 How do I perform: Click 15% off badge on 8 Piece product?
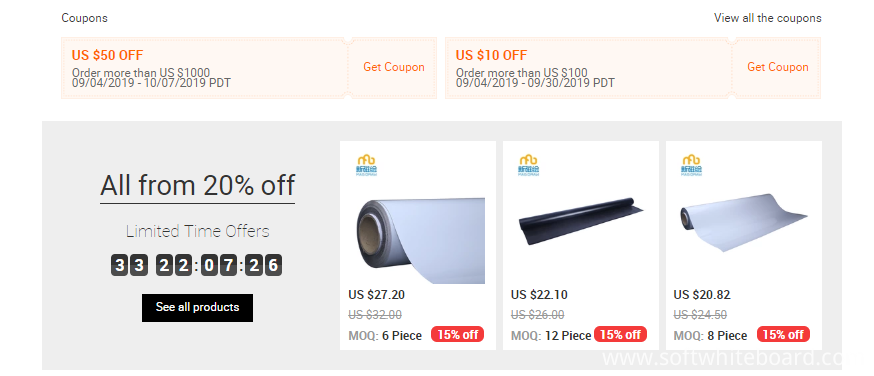click(x=783, y=334)
